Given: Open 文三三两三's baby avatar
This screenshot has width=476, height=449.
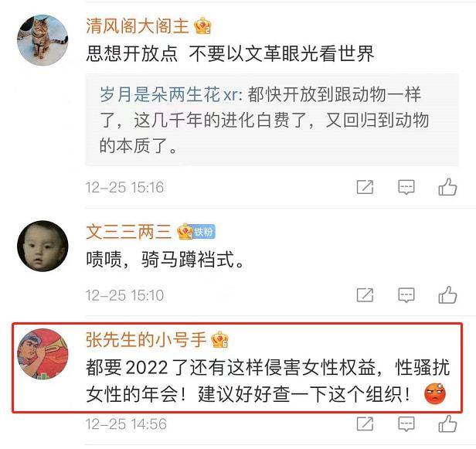Looking at the screenshot, I should click(42, 246).
